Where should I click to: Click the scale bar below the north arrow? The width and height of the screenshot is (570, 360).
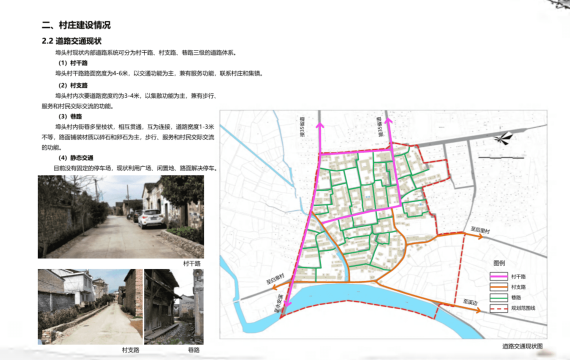point(502,157)
